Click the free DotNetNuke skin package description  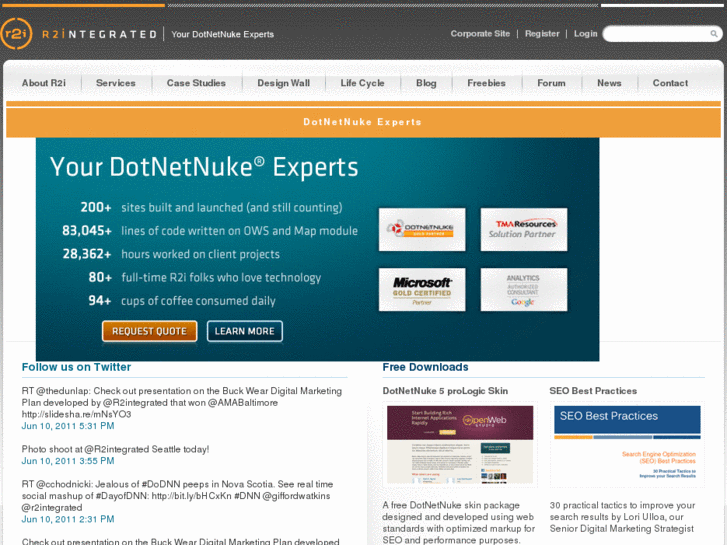pos(459,522)
